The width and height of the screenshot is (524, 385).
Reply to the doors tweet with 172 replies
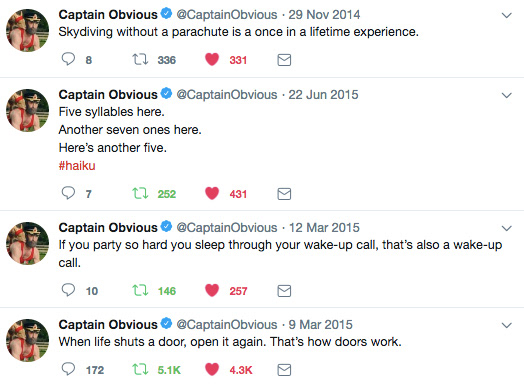tap(68, 369)
